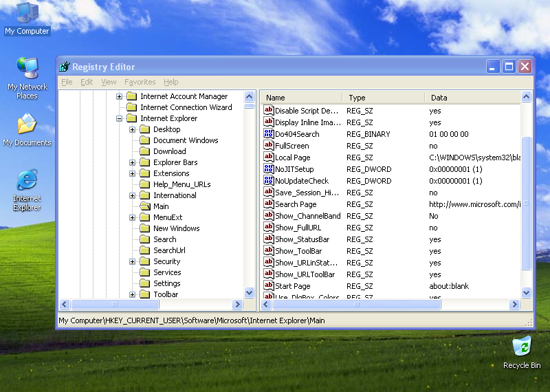This screenshot has width=550, height=392.
Task: Click values pane scroll right arrow
Action: [514, 304]
